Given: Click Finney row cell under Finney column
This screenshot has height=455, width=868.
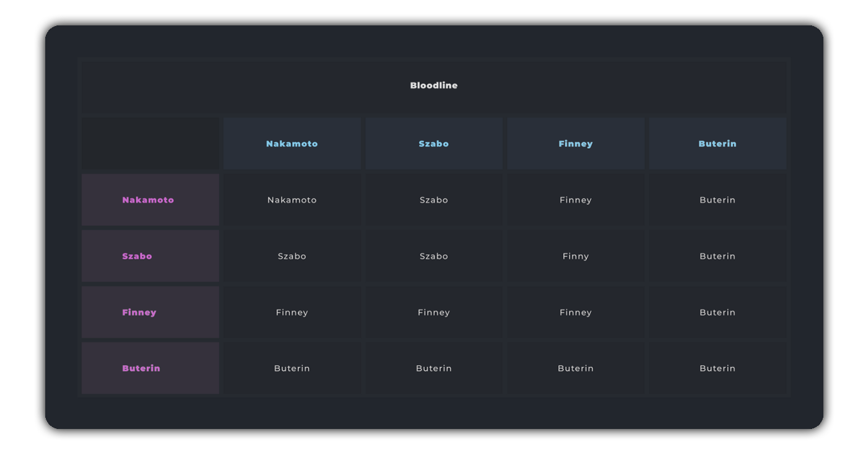Looking at the screenshot, I should (576, 312).
